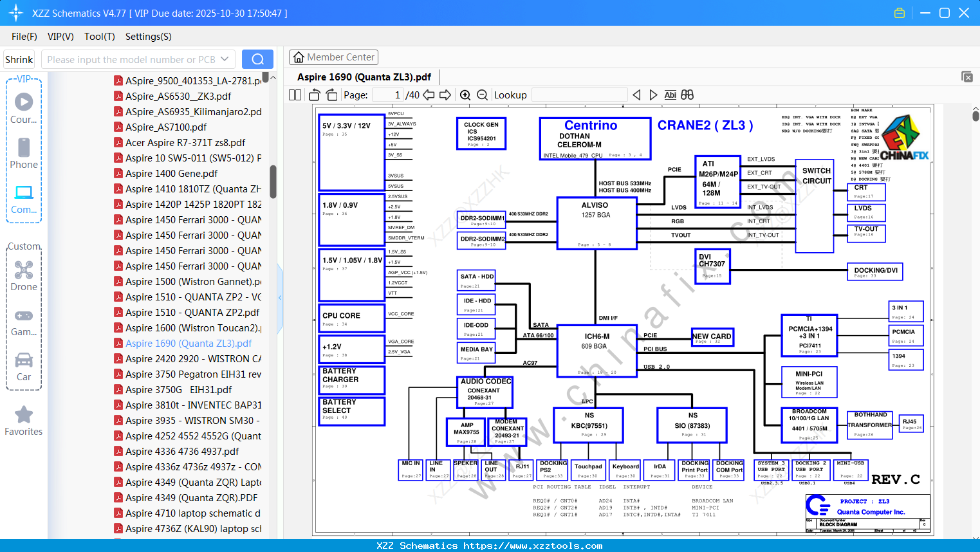980x552 pixels.
Task: Open Aspire 3935 - WISTRON SM30 file
Action: coord(194,420)
